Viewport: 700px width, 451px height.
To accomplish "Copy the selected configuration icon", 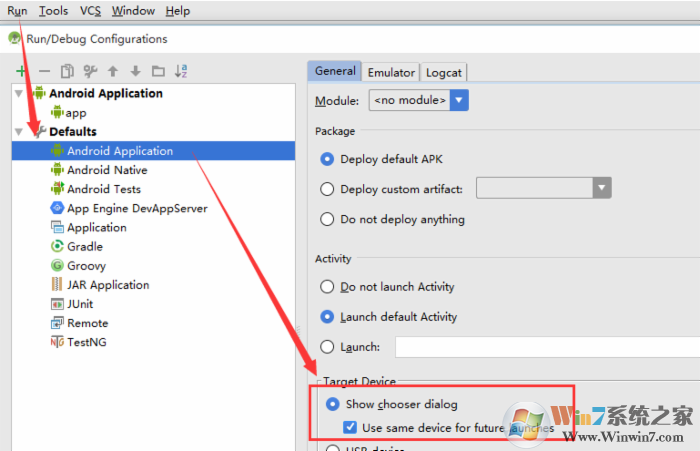I will 67,71.
